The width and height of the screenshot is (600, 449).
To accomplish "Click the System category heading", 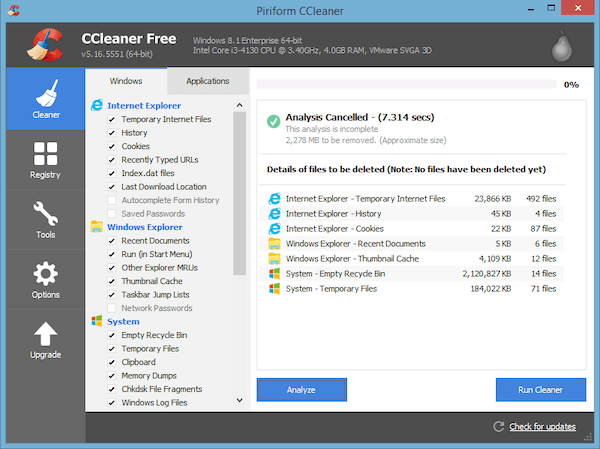I will pos(123,322).
